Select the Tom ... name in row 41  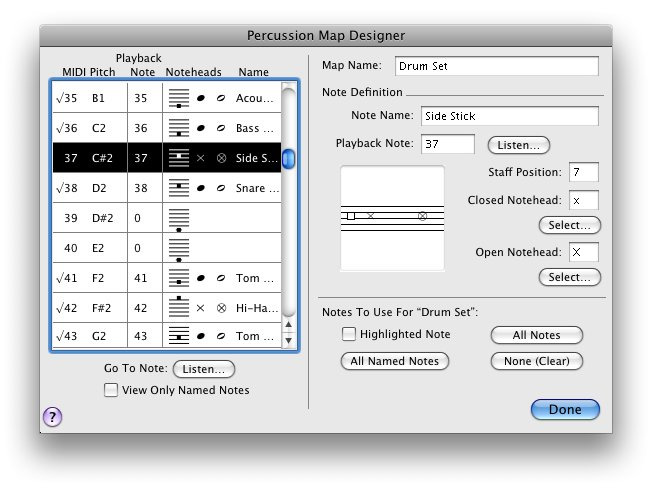[x=255, y=278]
